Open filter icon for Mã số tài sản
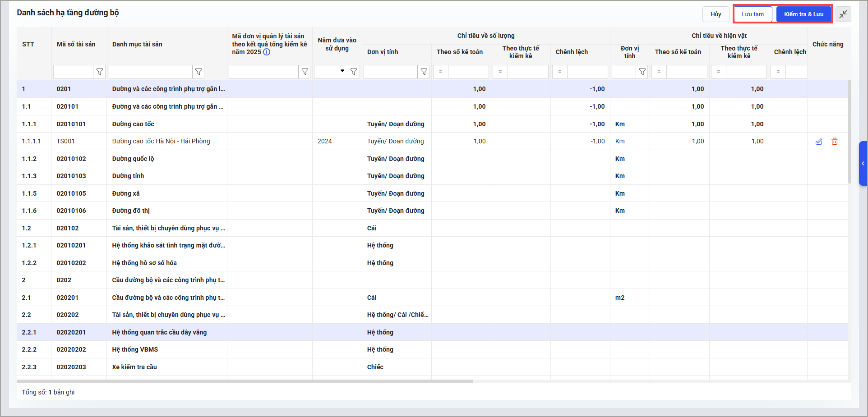Image resolution: width=868 pixels, height=417 pixels. pos(100,72)
